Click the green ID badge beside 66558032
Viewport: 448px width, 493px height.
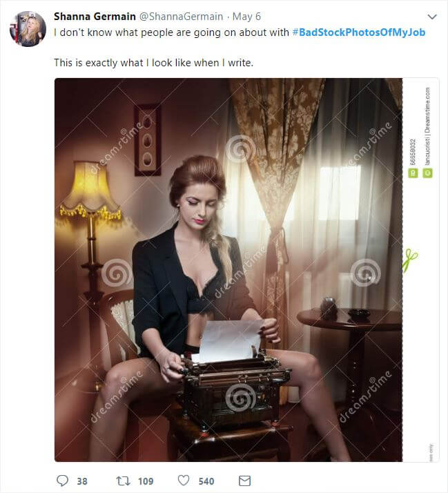click(413, 173)
